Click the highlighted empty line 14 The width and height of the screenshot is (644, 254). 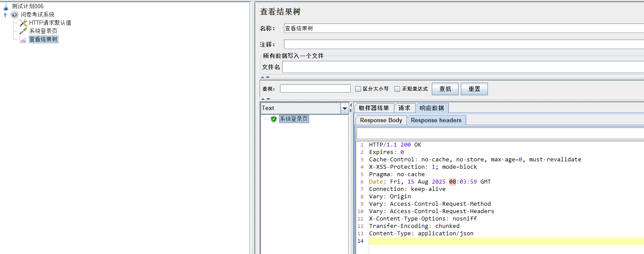click(506, 241)
